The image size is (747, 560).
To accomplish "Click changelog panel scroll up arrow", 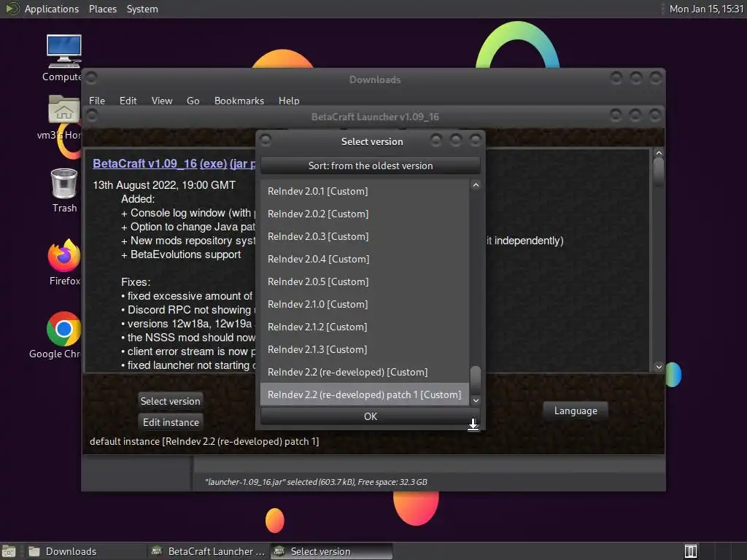I will (x=659, y=153).
